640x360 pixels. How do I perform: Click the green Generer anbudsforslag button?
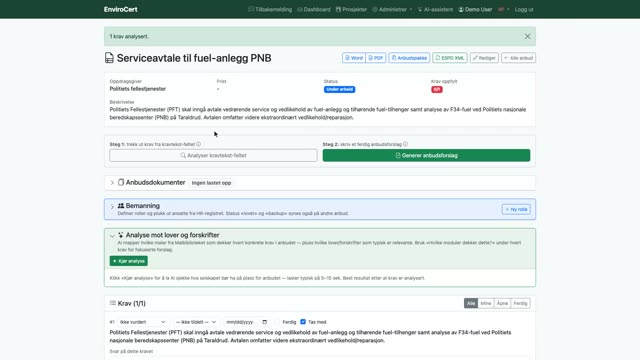(x=426, y=156)
